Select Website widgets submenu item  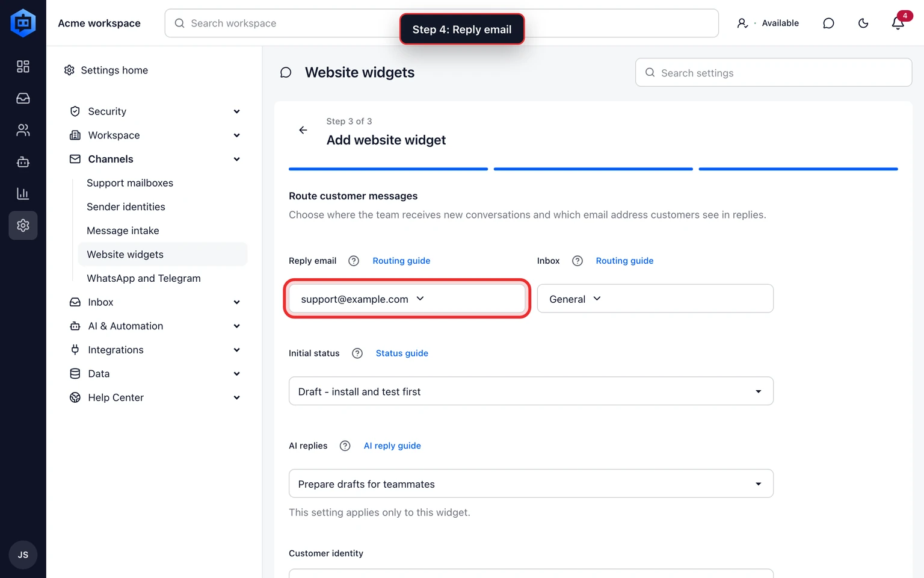pos(162,254)
